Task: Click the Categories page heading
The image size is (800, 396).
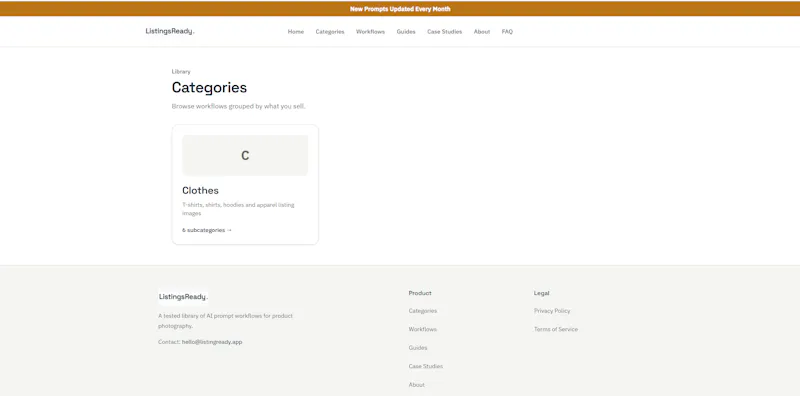Action: pyautogui.click(x=209, y=87)
